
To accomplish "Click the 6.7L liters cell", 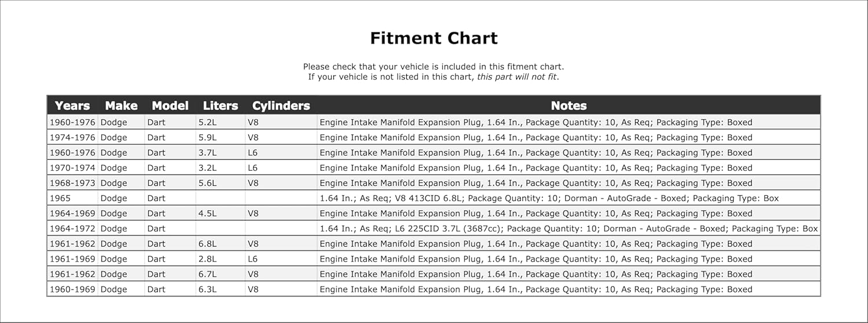I will click(207, 274).
